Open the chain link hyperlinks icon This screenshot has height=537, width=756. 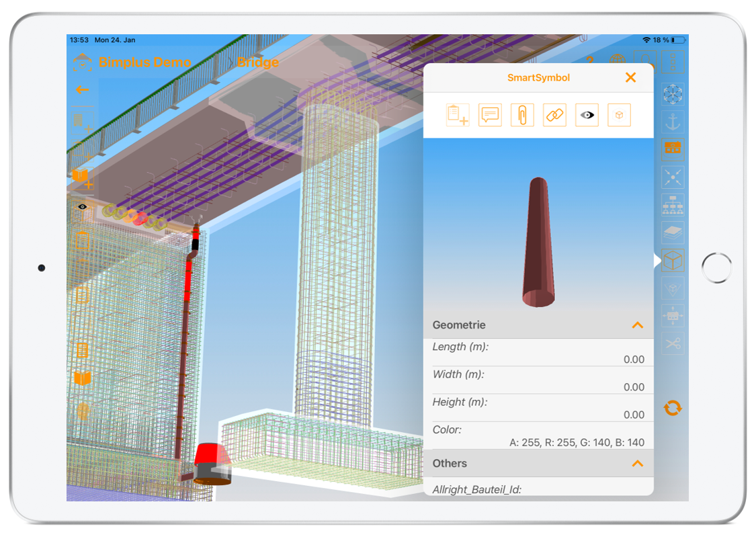(554, 115)
